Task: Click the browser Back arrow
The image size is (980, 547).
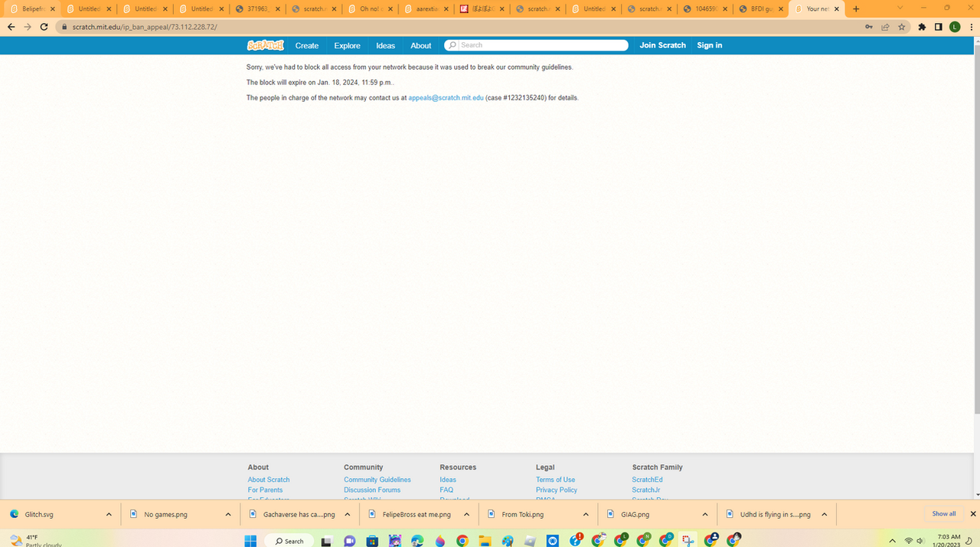Action: [11, 27]
